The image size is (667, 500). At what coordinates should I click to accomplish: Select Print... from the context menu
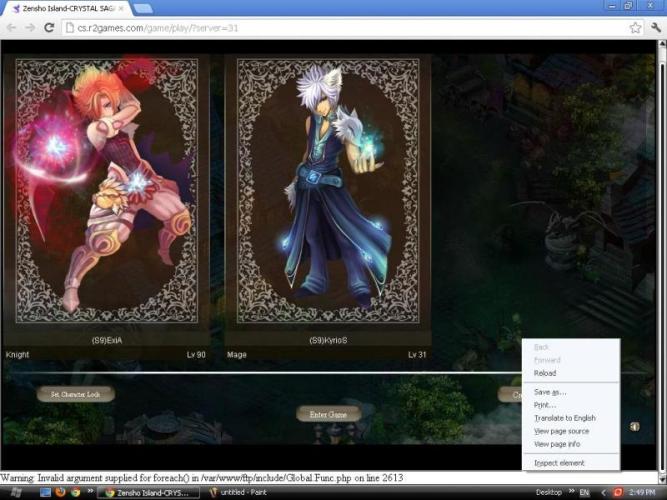click(545, 405)
